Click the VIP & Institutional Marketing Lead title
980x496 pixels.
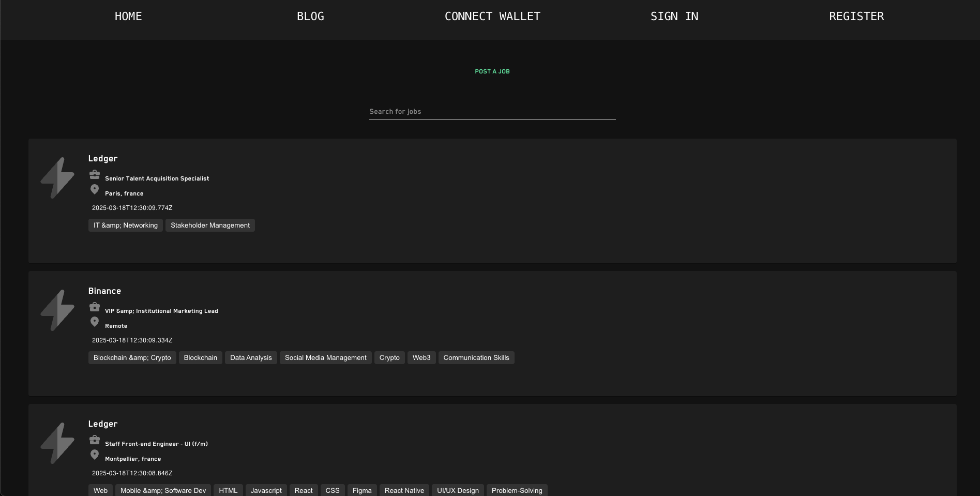161,311
